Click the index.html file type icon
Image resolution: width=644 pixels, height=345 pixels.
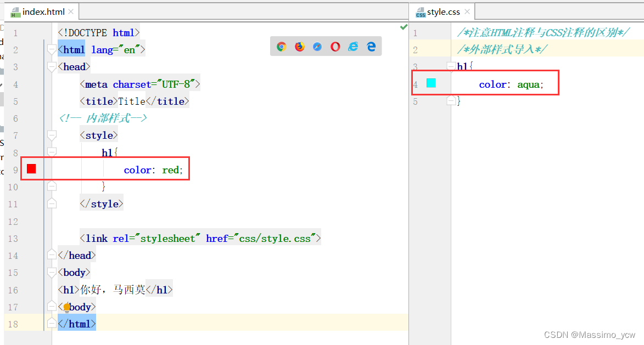[15, 12]
